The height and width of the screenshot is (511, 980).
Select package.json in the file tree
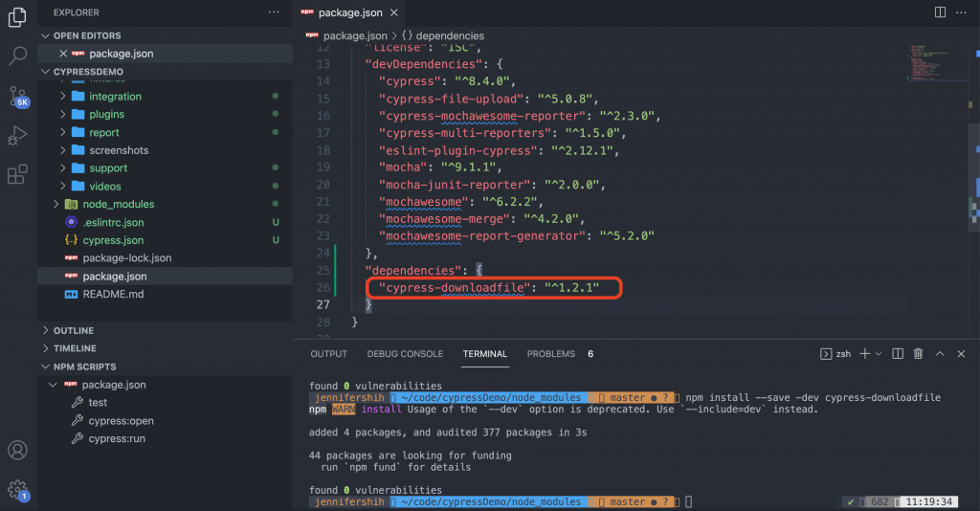165,277
